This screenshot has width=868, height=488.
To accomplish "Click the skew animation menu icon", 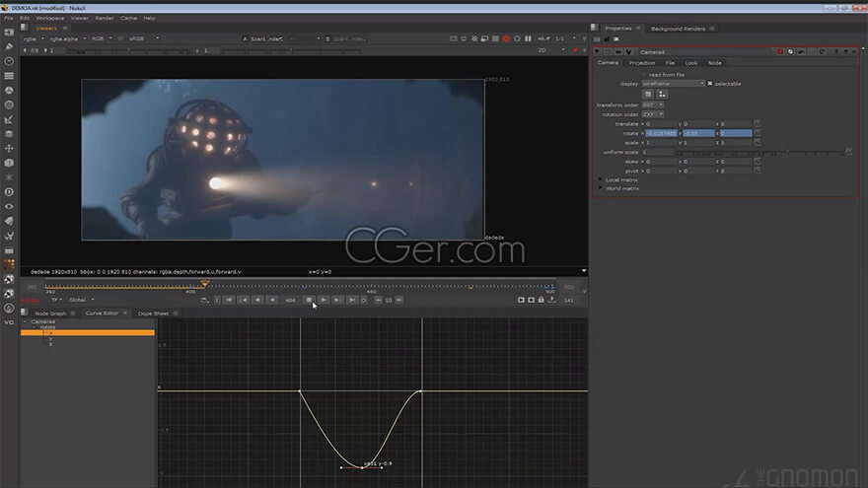I will click(758, 162).
